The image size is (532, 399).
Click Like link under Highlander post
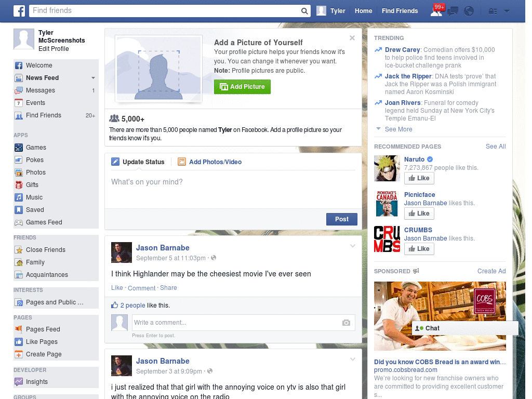tap(117, 288)
